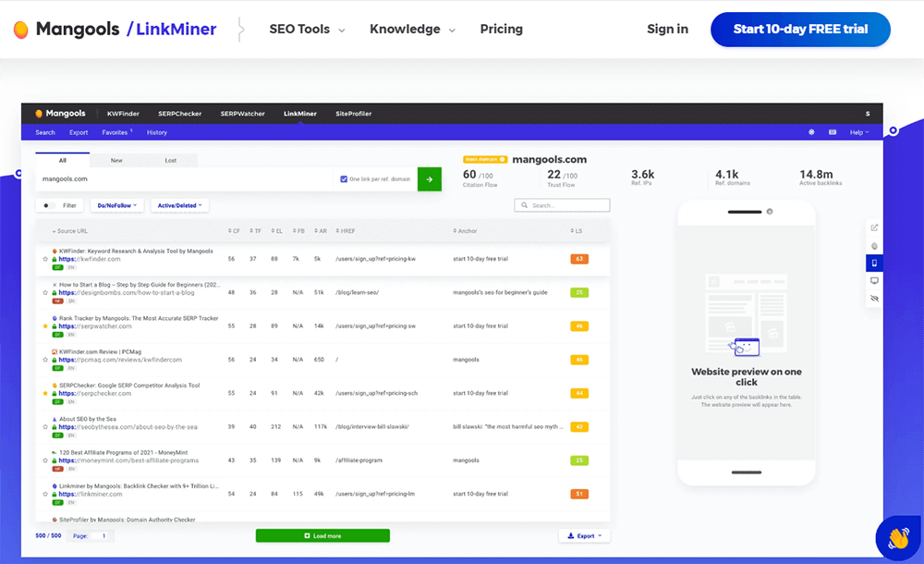Toggle 'One link per ref. domain' checkbox
This screenshot has height=564, width=924.
coord(344,179)
